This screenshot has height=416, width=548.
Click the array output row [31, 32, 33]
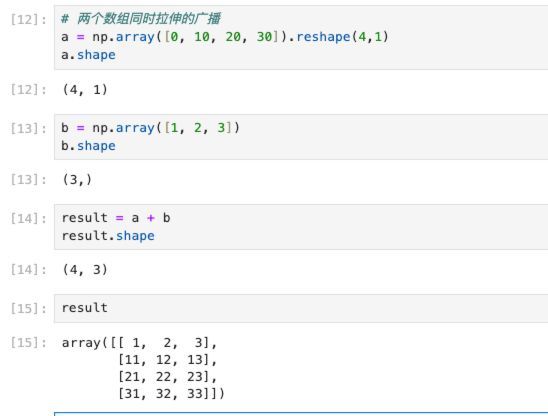(172, 394)
